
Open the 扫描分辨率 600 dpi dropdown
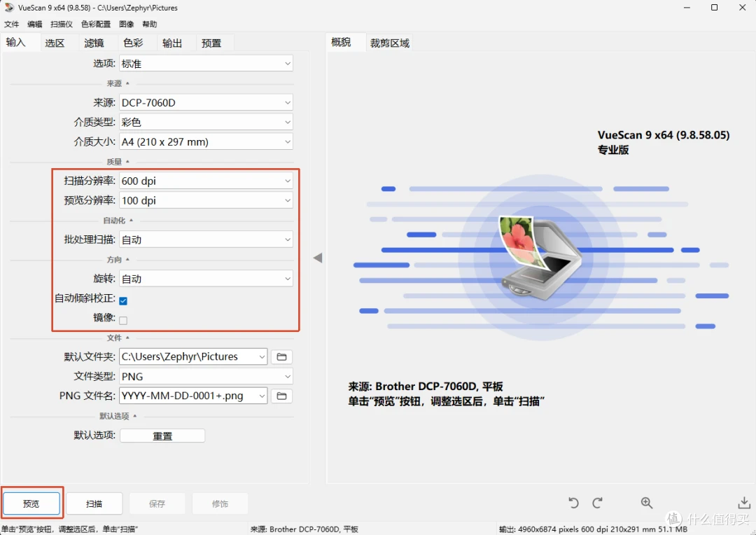coord(206,181)
